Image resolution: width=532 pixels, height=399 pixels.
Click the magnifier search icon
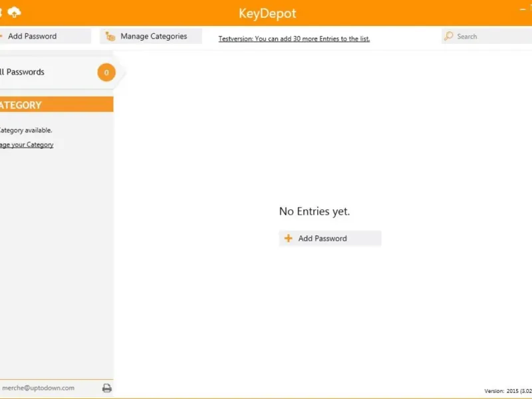pos(449,36)
